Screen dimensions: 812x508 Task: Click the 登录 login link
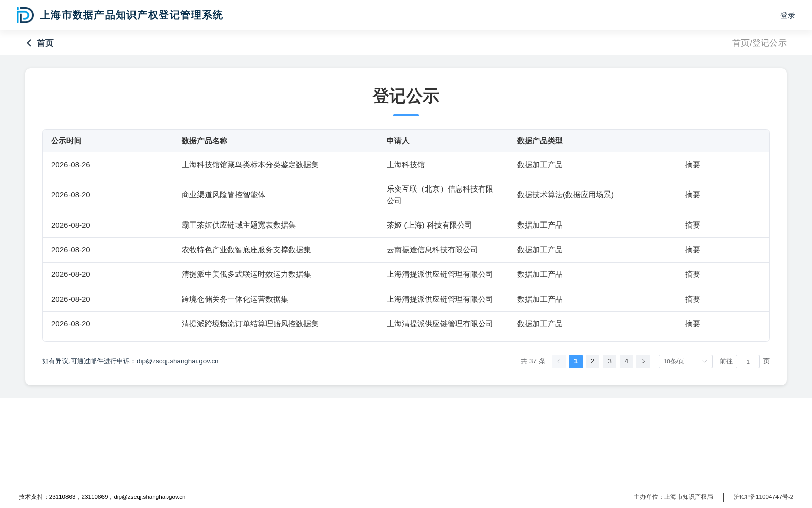[787, 15]
